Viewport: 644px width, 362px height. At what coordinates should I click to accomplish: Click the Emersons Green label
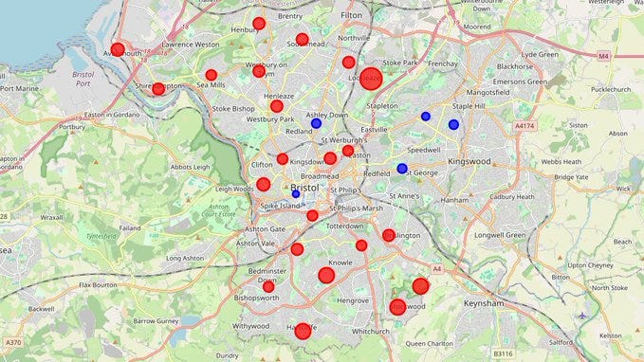pos(521,81)
